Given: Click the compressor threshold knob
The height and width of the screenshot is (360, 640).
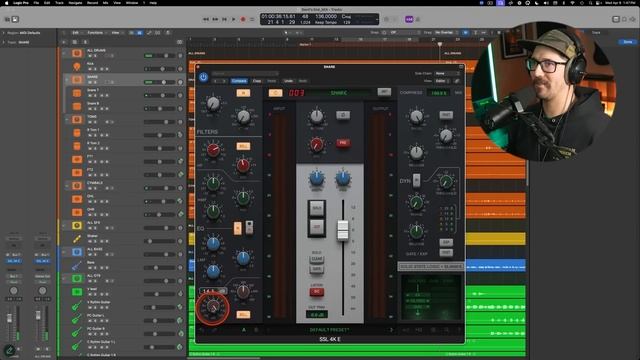Looking at the screenshot, I should click(446, 136).
